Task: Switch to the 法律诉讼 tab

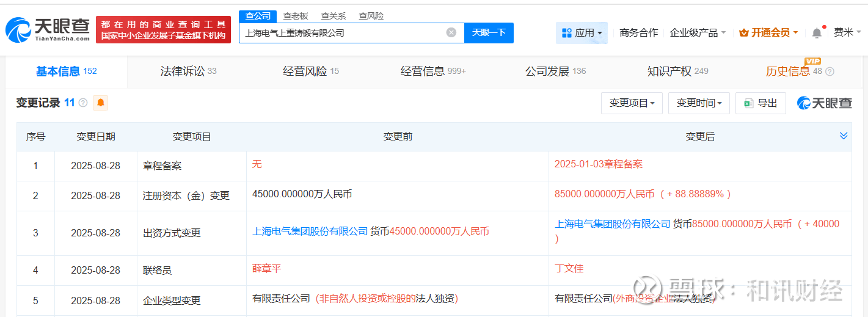Action: (188, 71)
